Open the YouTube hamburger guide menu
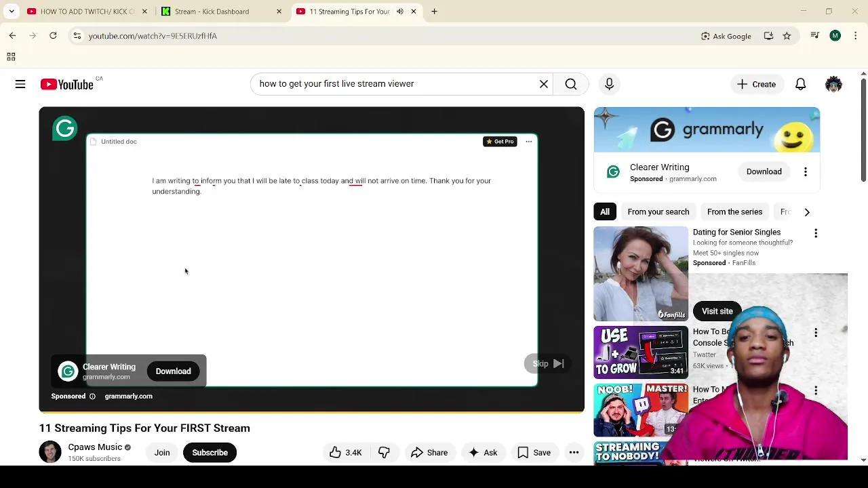868x488 pixels. [x=20, y=84]
